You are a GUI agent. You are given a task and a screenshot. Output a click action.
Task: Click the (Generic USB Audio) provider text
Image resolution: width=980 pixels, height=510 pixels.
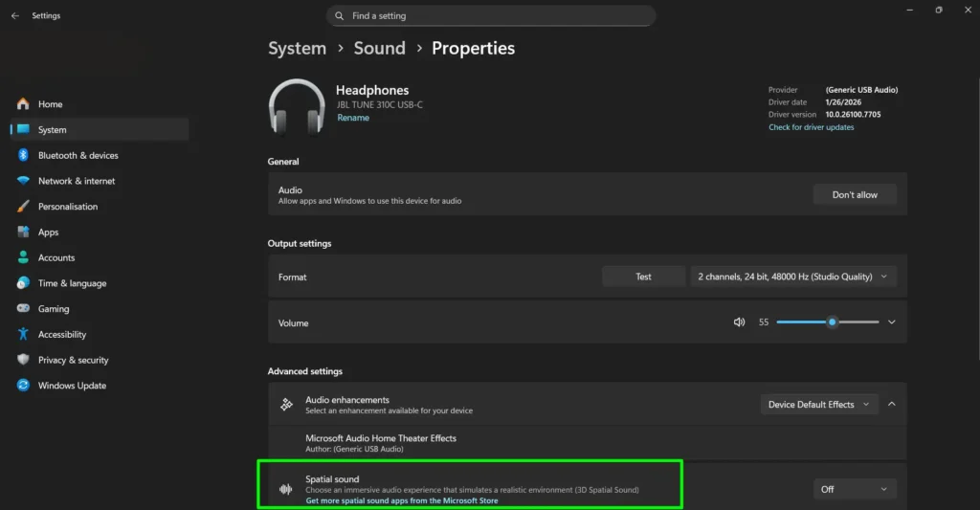tap(861, 89)
